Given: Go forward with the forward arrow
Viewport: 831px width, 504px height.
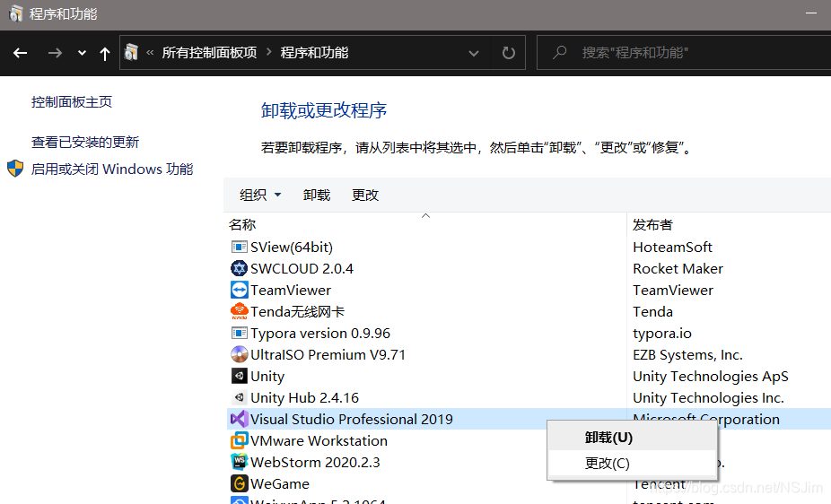Looking at the screenshot, I should 55,53.
